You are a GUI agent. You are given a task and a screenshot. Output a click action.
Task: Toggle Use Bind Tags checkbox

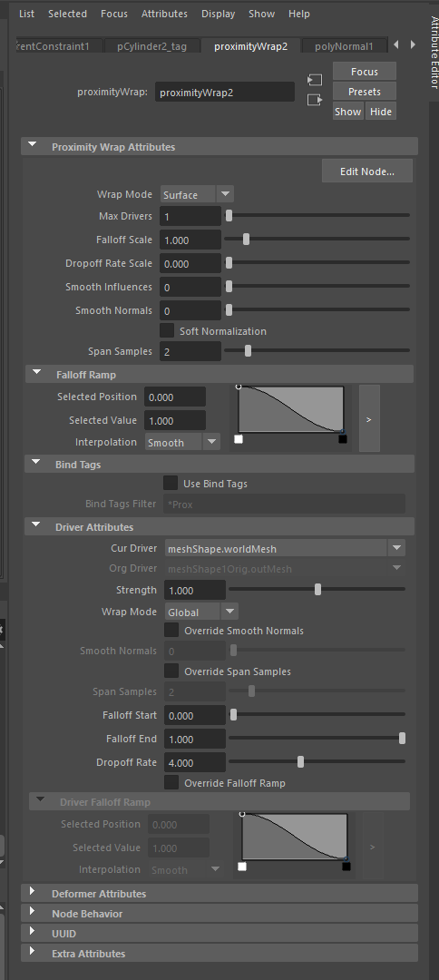point(170,483)
